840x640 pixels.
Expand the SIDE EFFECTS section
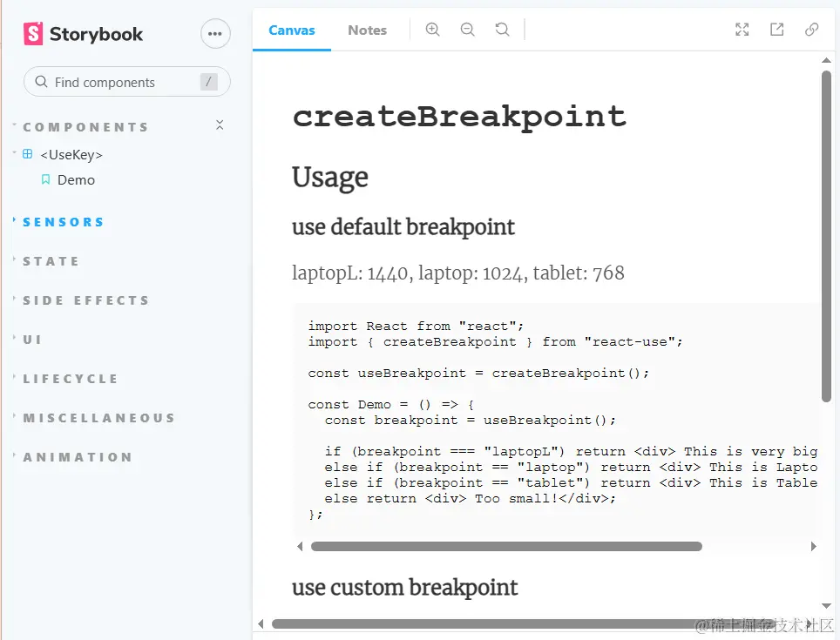click(85, 300)
